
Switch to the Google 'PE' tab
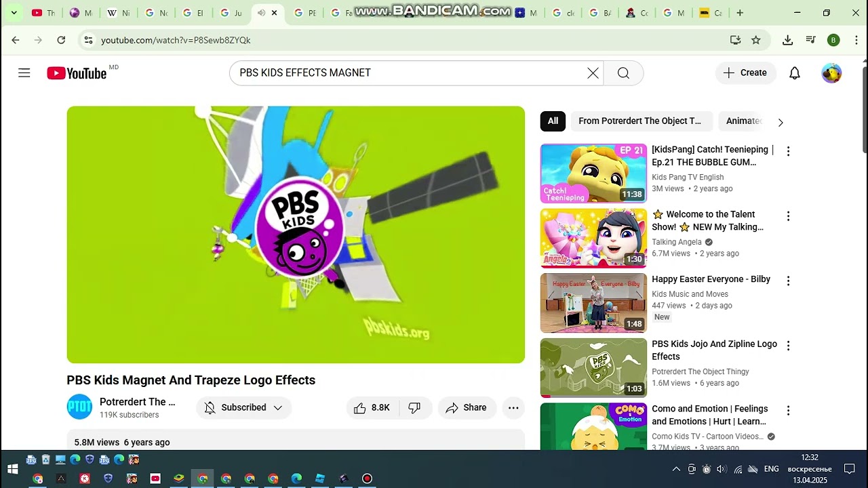point(305,13)
